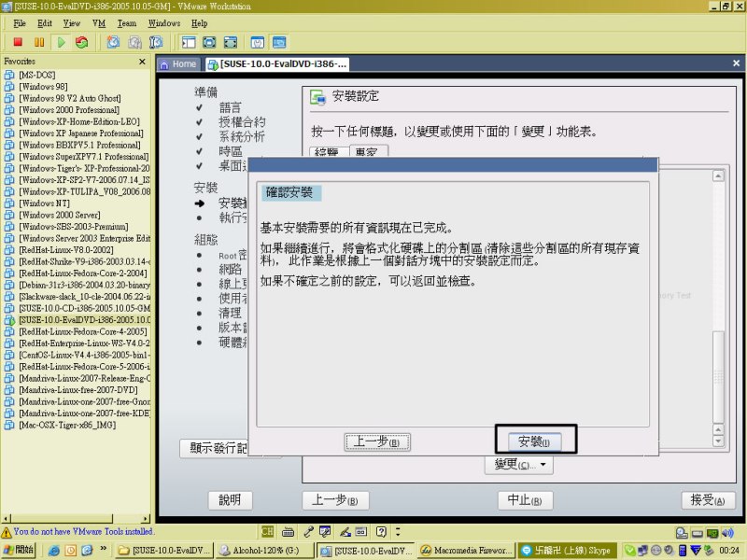
Task: Click the 中止(B) abort button
Action: [x=525, y=500]
